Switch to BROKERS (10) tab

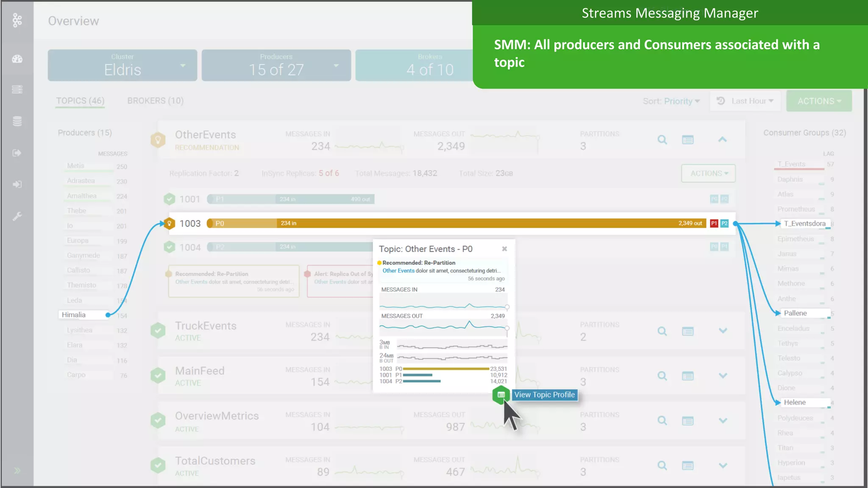tap(156, 101)
